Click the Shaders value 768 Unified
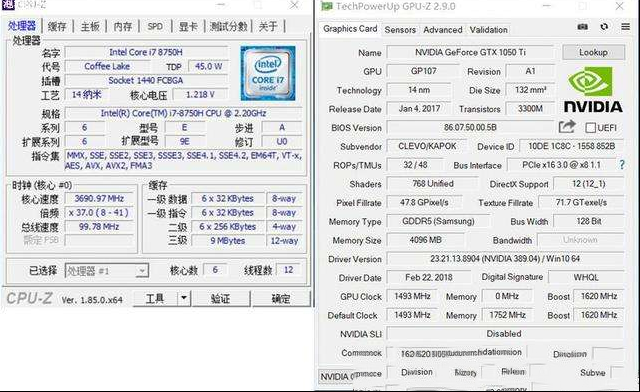This screenshot has width=640, height=392. (433, 184)
